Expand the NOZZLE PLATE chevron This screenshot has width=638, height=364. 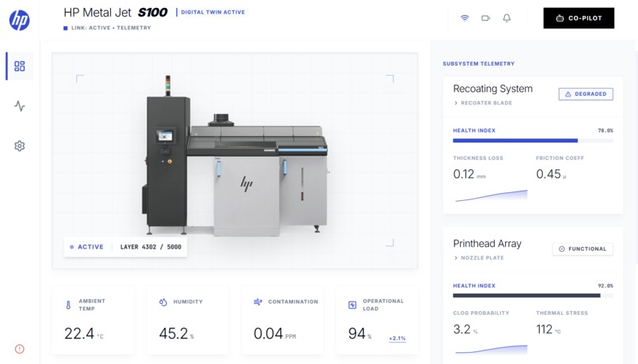point(456,258)
